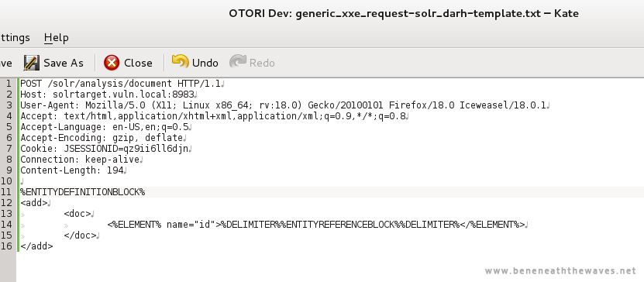This screenshot has width=644, height=282.
Task: Click the Kate window title bar
Action: 404,13
